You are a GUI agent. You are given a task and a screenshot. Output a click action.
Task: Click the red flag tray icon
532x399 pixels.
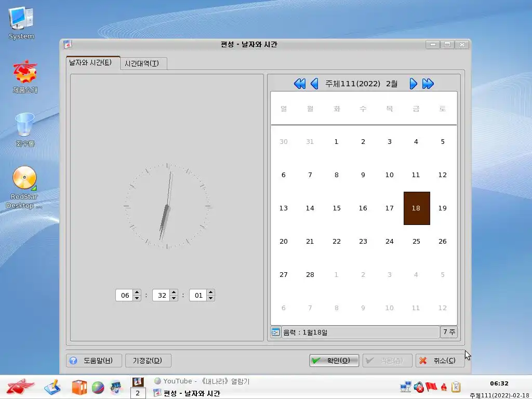pyautogui.click(x=431, y=387)
